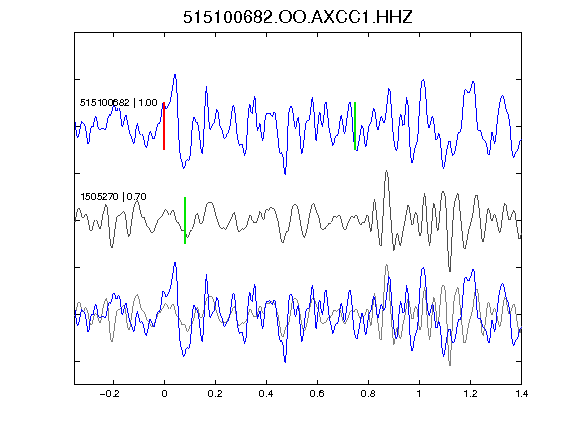
Task: Click the x-axis tick label 1
Action: pos(419,394)
